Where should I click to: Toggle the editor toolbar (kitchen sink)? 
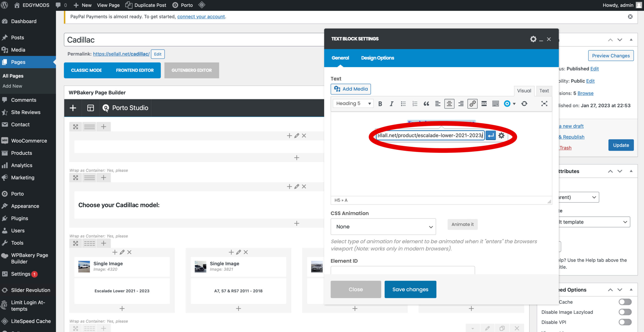tap(496, 104)
